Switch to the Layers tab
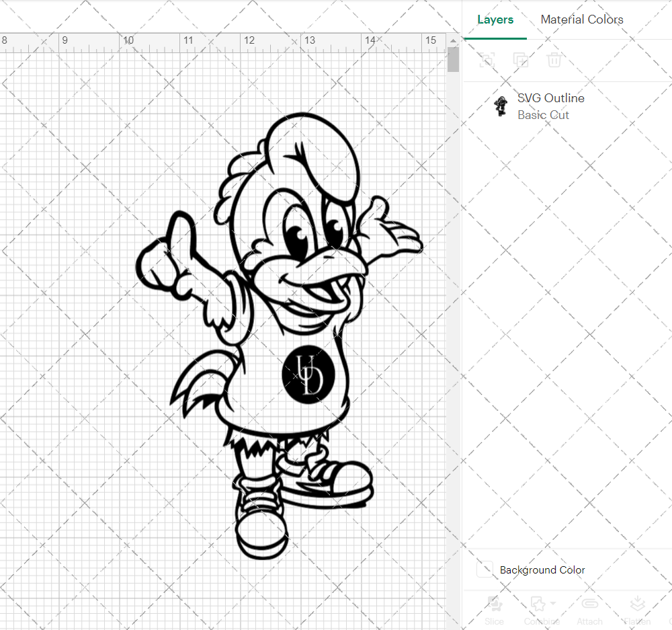This screenshot has height=630, width=672. click(495, 19)
